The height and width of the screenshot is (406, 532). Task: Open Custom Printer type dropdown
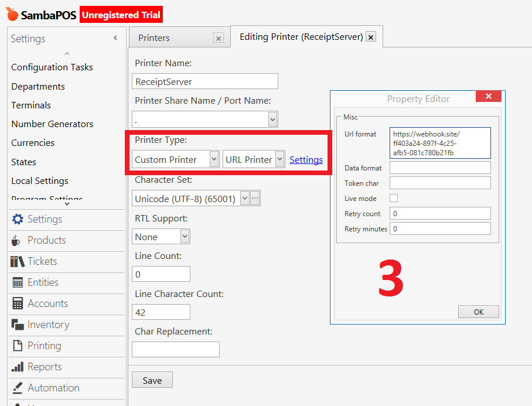pyautogui.click(x=214, y=159)
